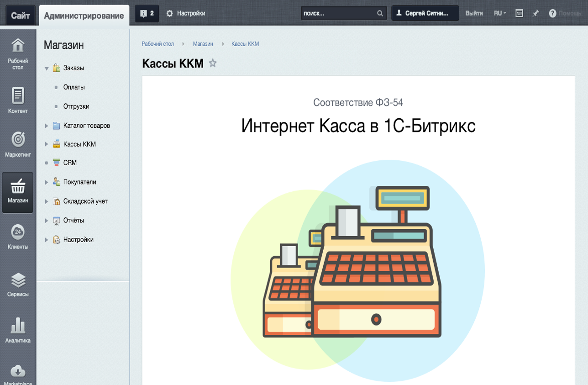Click the keyboard shortcuts icon
The height and width of the screenshot is (385, 588).
519,13
